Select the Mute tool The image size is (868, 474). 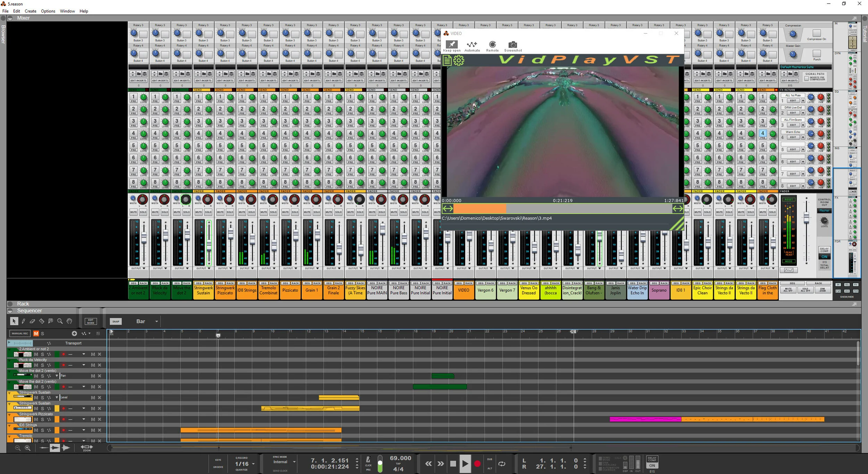pos(51,321)
